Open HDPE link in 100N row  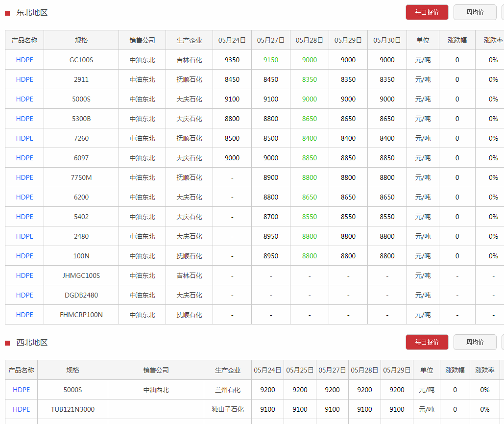24,256
